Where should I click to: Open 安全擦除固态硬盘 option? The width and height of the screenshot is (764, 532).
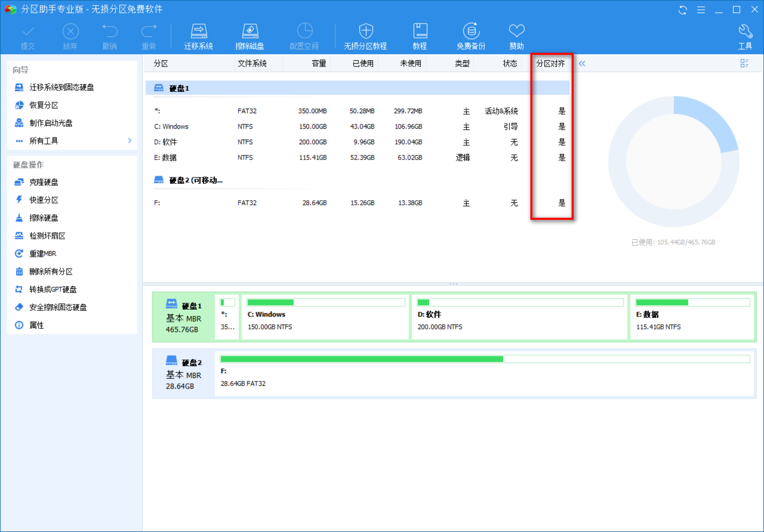tap(50, 307)
